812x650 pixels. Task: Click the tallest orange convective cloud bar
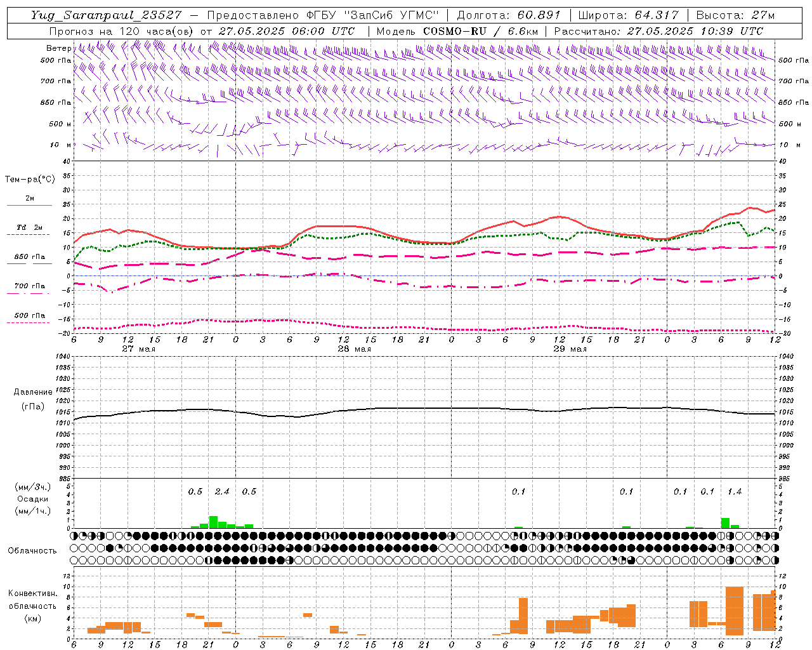click(735, 611)
